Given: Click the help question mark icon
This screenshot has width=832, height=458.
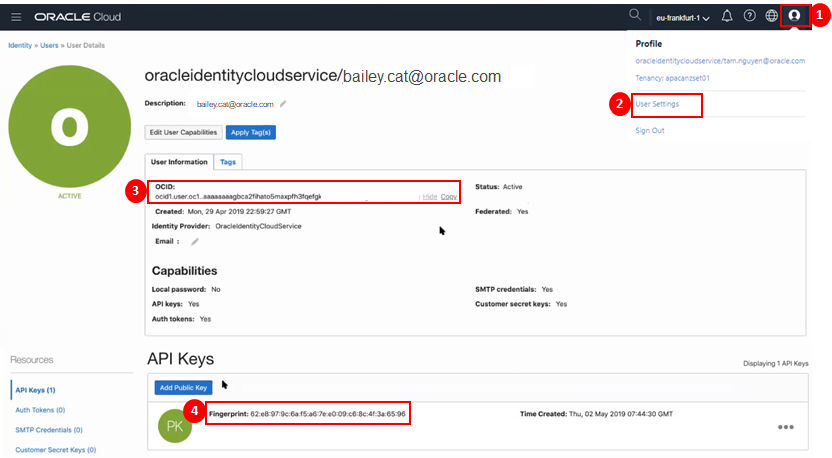Looking at the screenshot, I should [749, 16].
